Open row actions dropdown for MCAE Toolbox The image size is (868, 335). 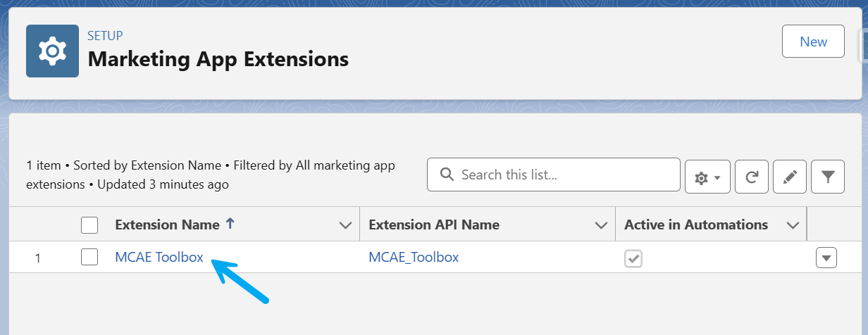[x=826, y=258]
